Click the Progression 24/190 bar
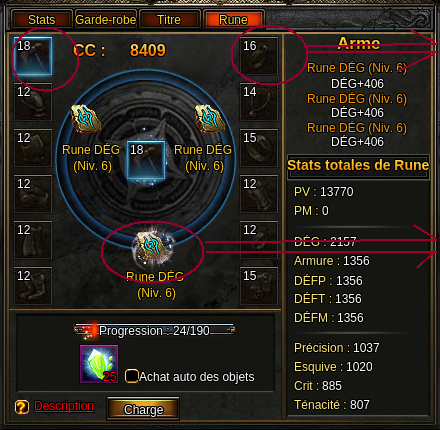Screen dimensions: 440x430 tap(154, 330)
